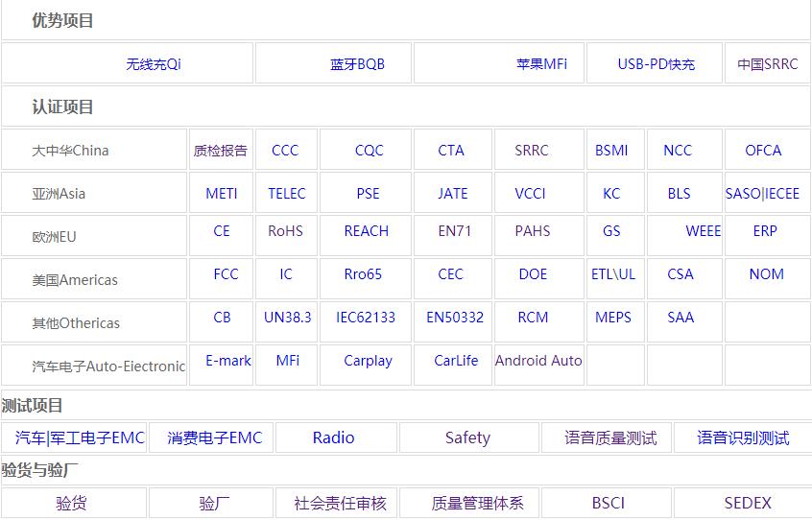This screenshot has width=812, height=520.
Task: Open the Android Auto link
Action: point(538,361)
